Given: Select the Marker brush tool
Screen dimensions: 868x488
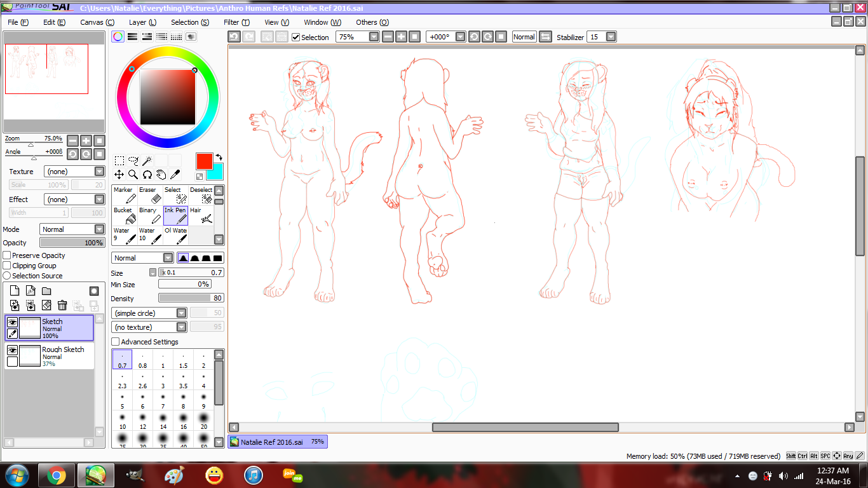Looking at the screenshot, I should tap(124, 195).
